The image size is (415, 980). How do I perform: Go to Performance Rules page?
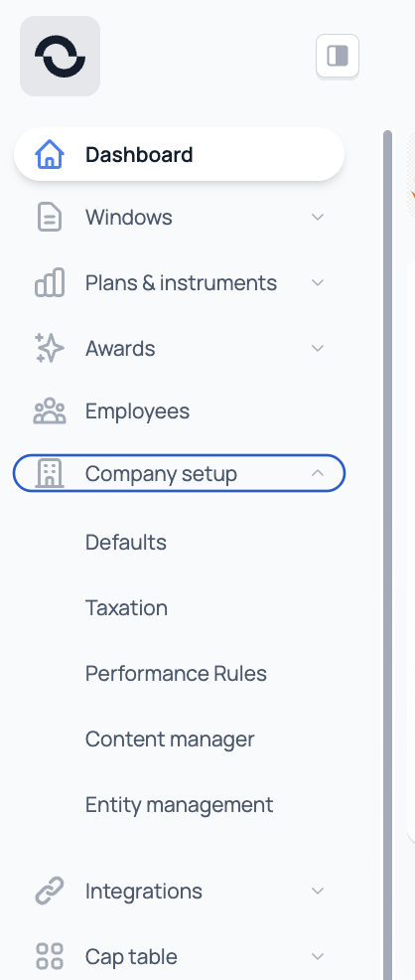(x=176, y=673)
